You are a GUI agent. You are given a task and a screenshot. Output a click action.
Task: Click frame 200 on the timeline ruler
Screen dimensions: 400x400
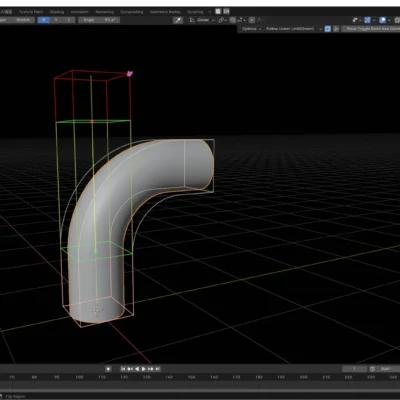304,377
